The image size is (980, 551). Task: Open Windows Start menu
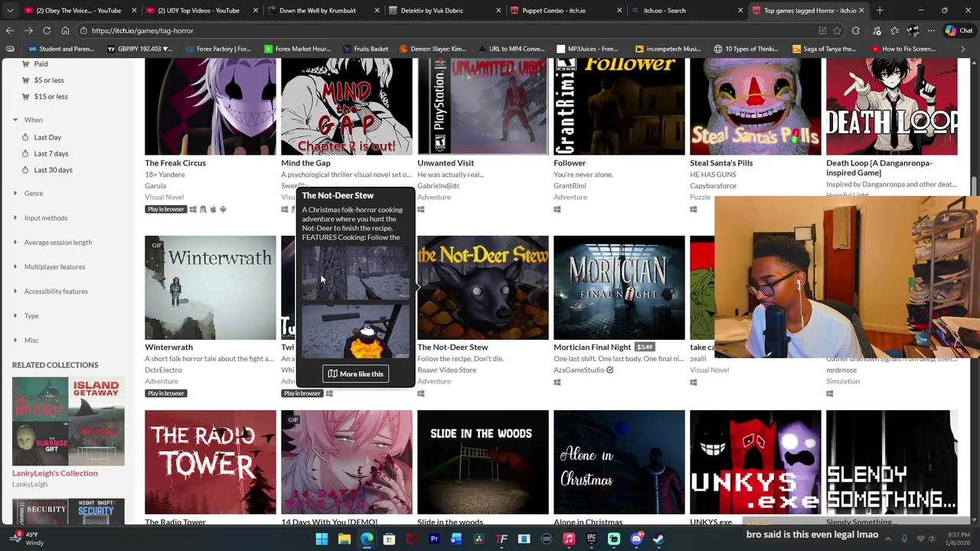[322, 539]
